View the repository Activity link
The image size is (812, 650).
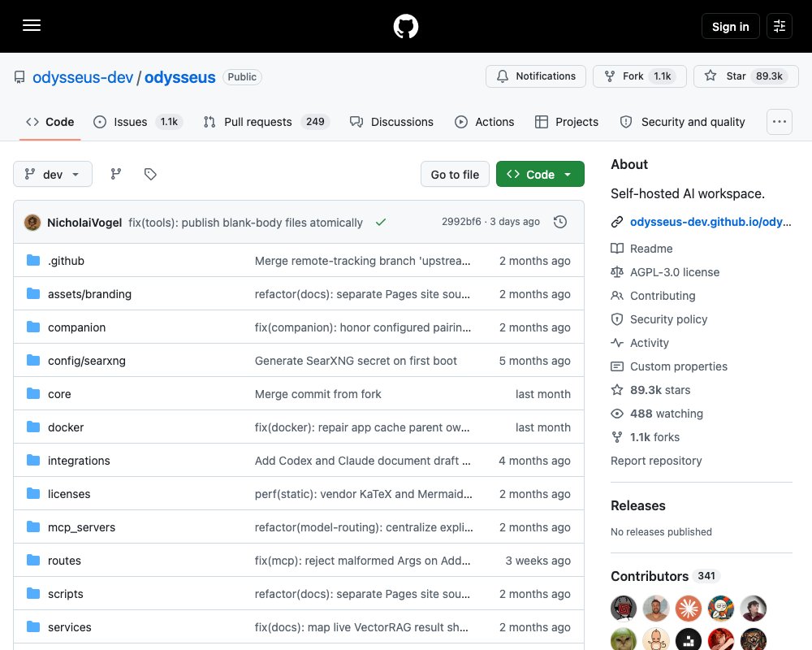pyautogui.click(x=650, y=343)
